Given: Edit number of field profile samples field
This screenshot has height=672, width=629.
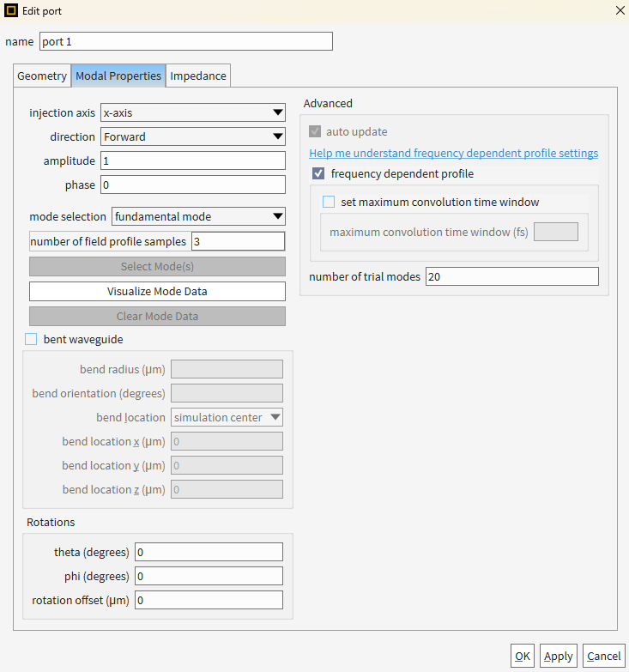Looking at the screenshot, I should coord(238,241).
